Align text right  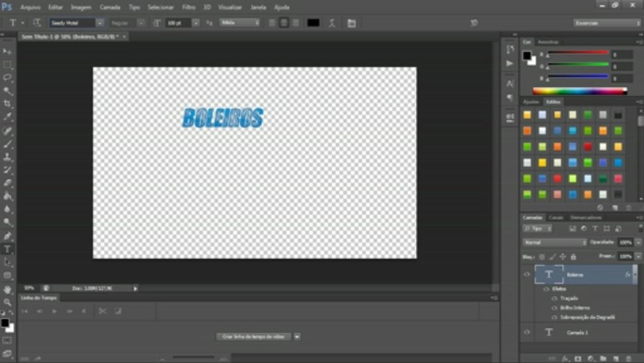(x=296, y=23)
